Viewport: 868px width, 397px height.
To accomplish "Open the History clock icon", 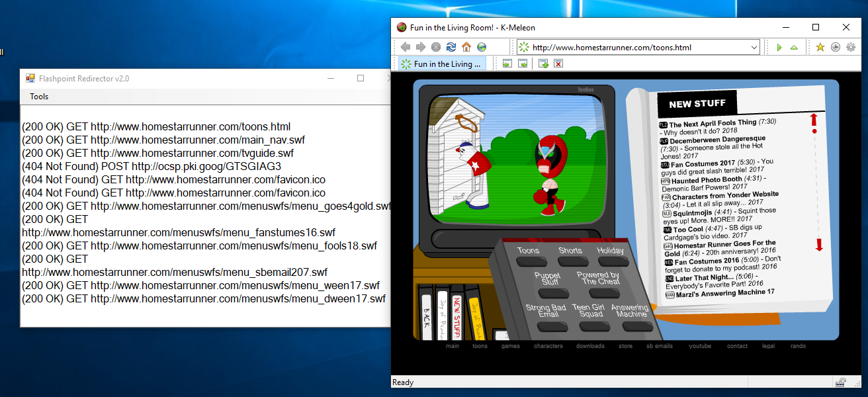I will (835, 47).
